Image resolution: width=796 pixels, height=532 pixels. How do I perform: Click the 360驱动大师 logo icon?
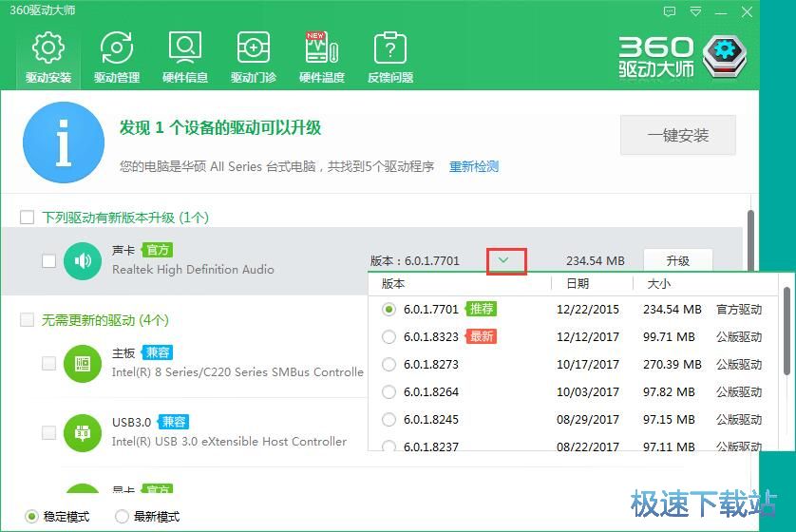point(725,56)
